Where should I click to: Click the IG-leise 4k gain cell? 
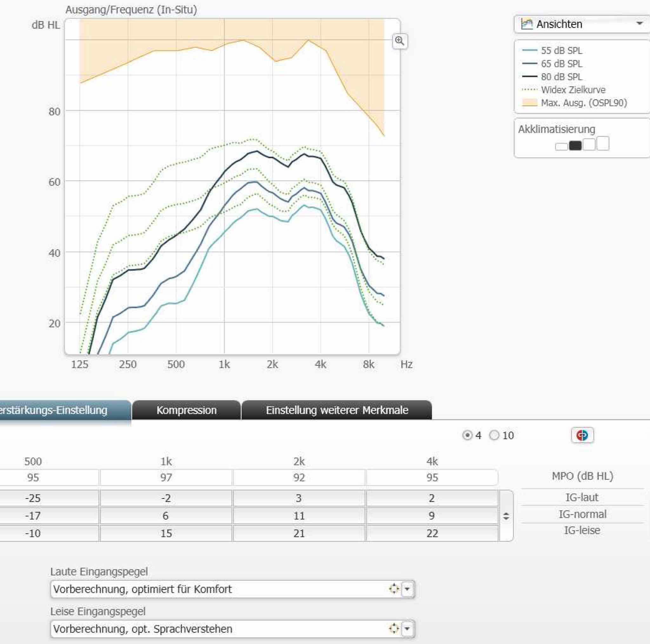pyautogui.click(x=432, y=533)
